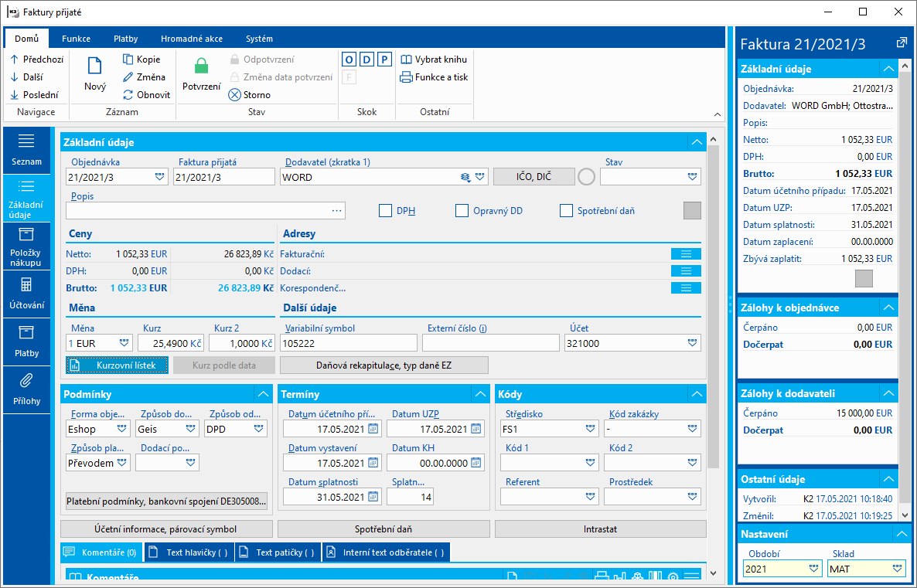The width and height of the screenshot is (917, 588).
Task: Collapse the Termíny section
Action: click(480, 394)
